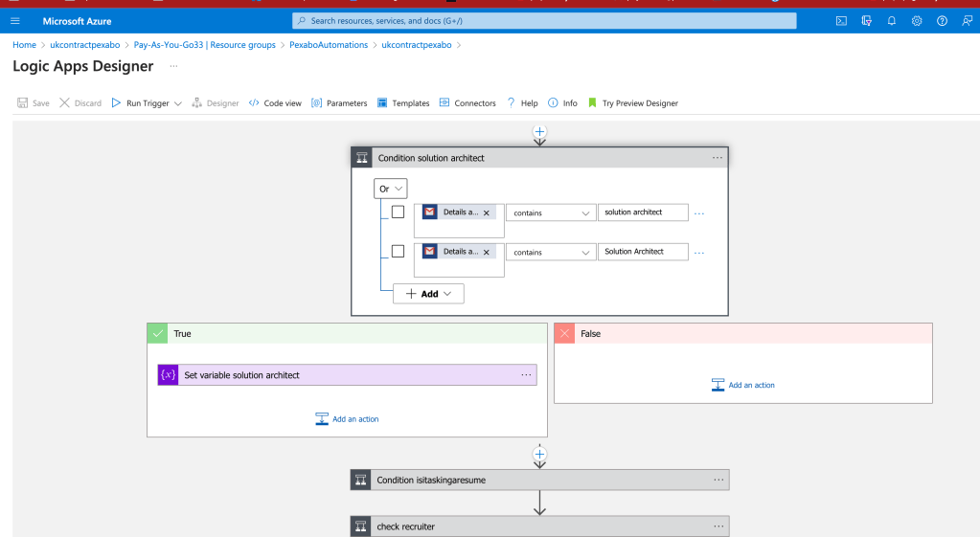
Task: Open Pay-As-You-Go33 Resource groups breadcrumb
Action: (x=204, y=45)
